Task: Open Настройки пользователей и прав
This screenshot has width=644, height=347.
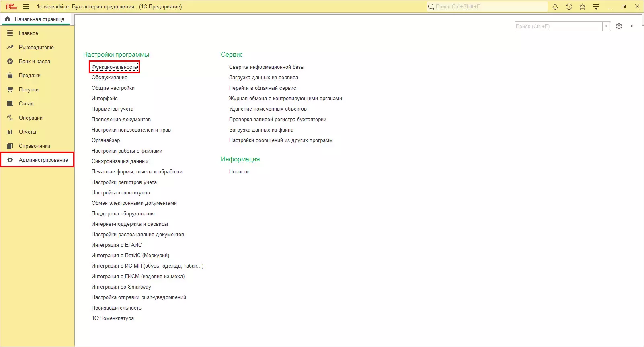Action: click(x=131, y=130)
